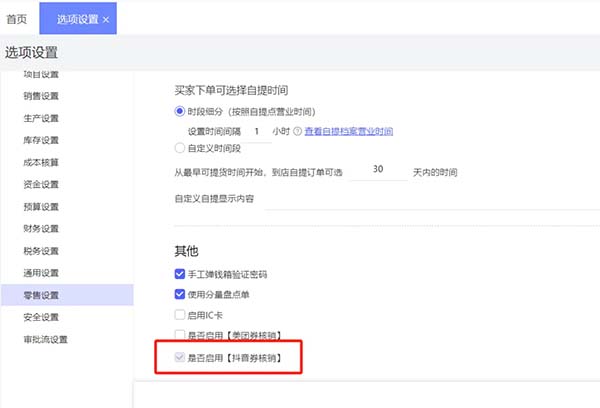Open 成本核算 in the sidebar
This screenshot has width=600, height=408.
(x=41, y=163)
